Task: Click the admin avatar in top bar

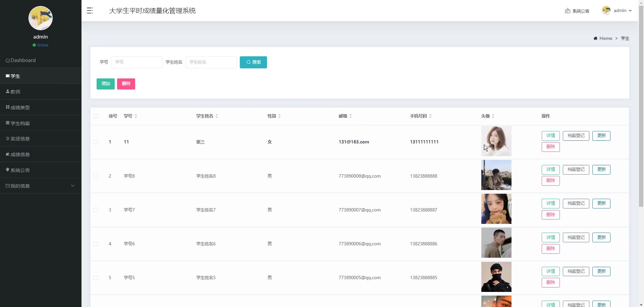Action: [606, 11]
